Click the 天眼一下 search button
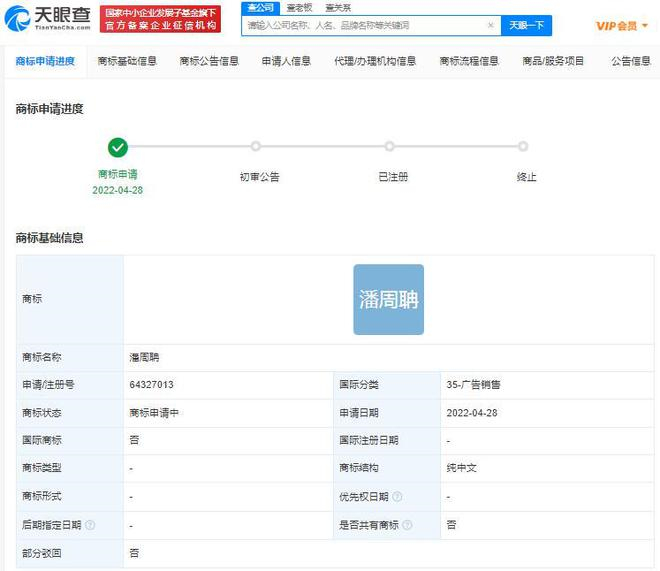This screenshot has width=660, height=571. 527,26
